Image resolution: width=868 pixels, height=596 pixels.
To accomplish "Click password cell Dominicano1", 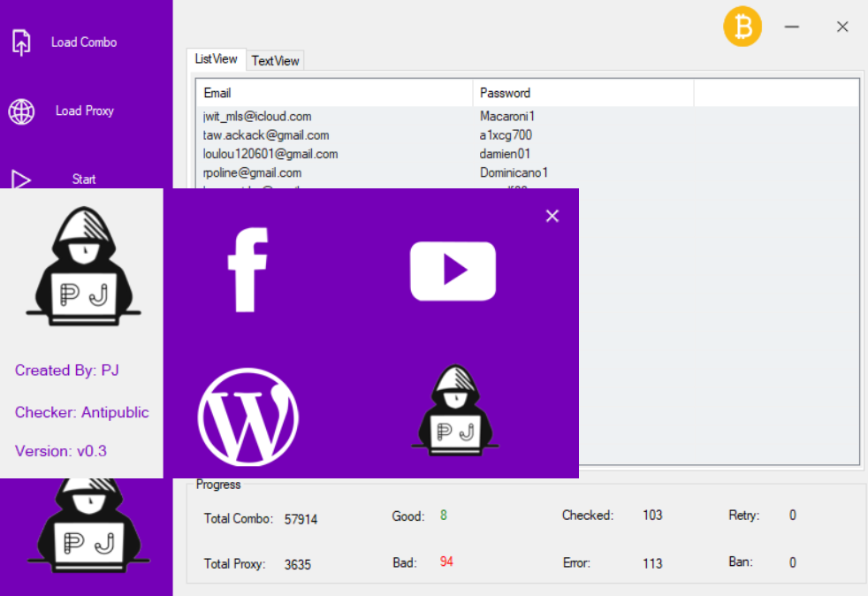I will point(514,172).
